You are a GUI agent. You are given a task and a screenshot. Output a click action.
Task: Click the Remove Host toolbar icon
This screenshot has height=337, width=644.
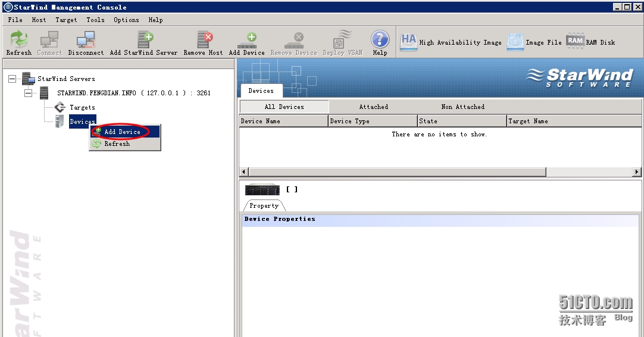coord(205,39)
